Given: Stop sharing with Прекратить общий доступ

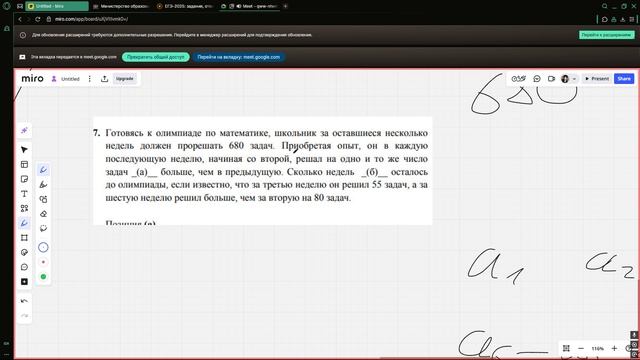Looking at the screenshot, I should click(156, 57).
